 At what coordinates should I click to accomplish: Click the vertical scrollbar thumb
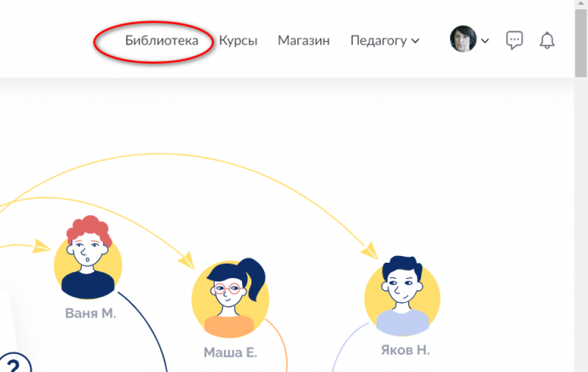coord(581,43)
